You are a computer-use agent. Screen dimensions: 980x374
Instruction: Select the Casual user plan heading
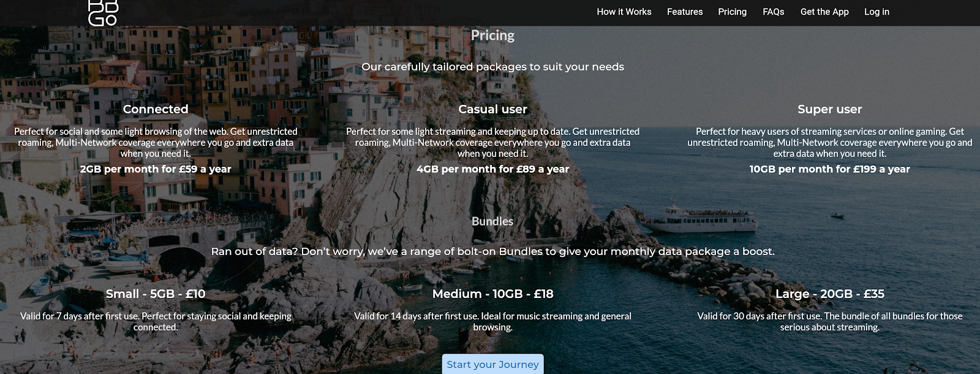pos(492,109)
